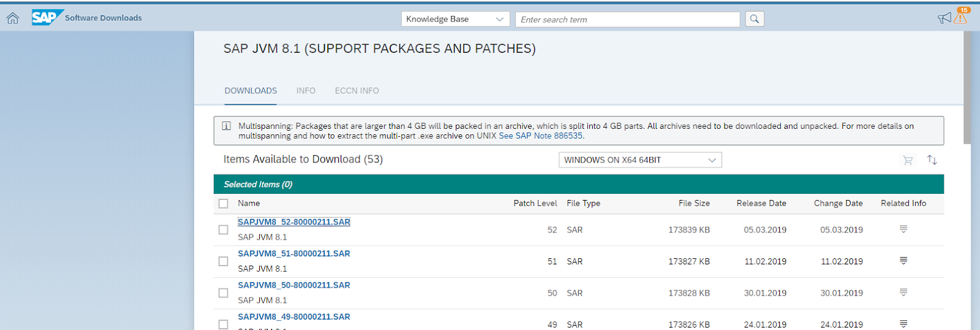
Task: Download SAPJVM8_50-80000211.SAR
Action: click(x=294, y=285)
